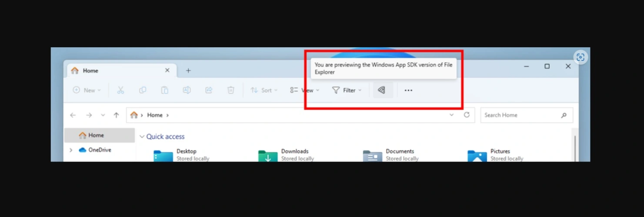
Task: Click the Search Home input field
Action: [520, 115]
